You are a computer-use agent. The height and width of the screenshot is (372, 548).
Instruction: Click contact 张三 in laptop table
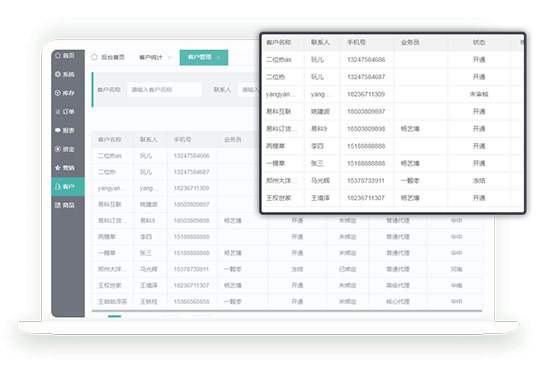click(146, 253)
